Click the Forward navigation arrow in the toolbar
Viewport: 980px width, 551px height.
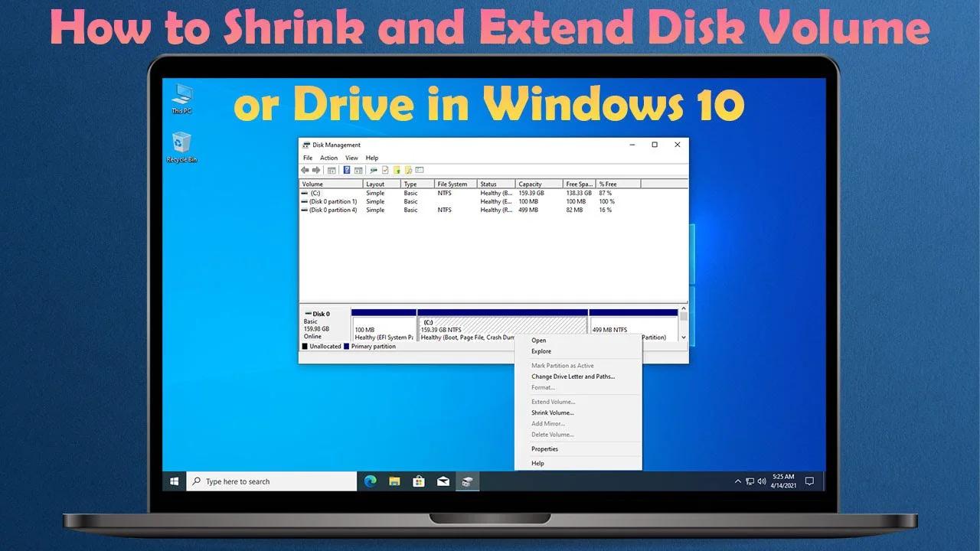point(316,170)
